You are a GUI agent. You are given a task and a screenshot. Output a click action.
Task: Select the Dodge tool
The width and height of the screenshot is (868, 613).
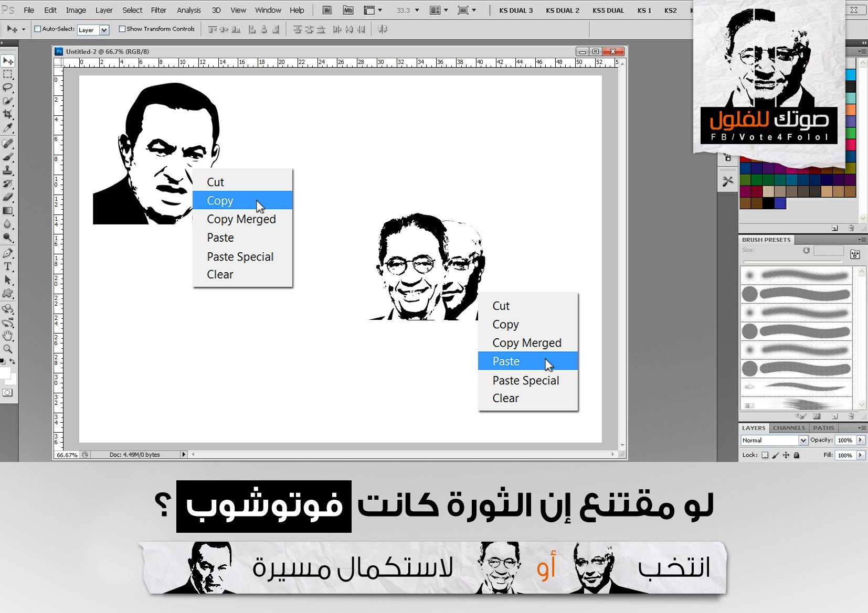[x=8, y=238]
